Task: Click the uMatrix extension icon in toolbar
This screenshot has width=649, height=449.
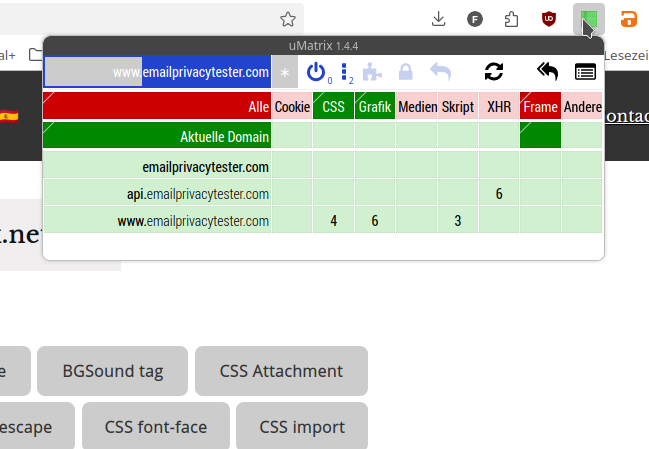Action: pos(589,19)
